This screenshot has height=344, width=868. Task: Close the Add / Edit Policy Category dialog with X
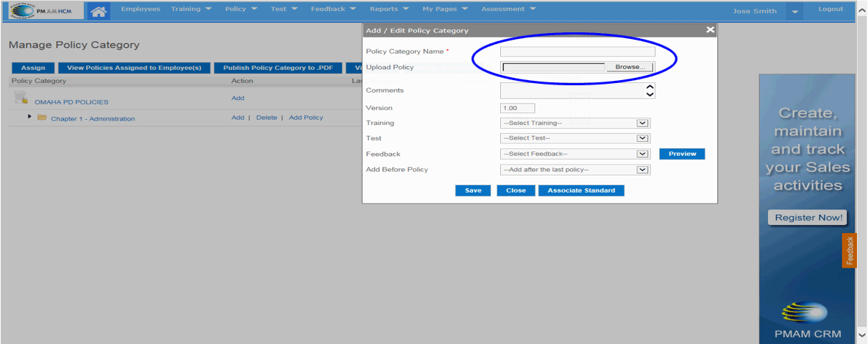click(x=710, y=30)
